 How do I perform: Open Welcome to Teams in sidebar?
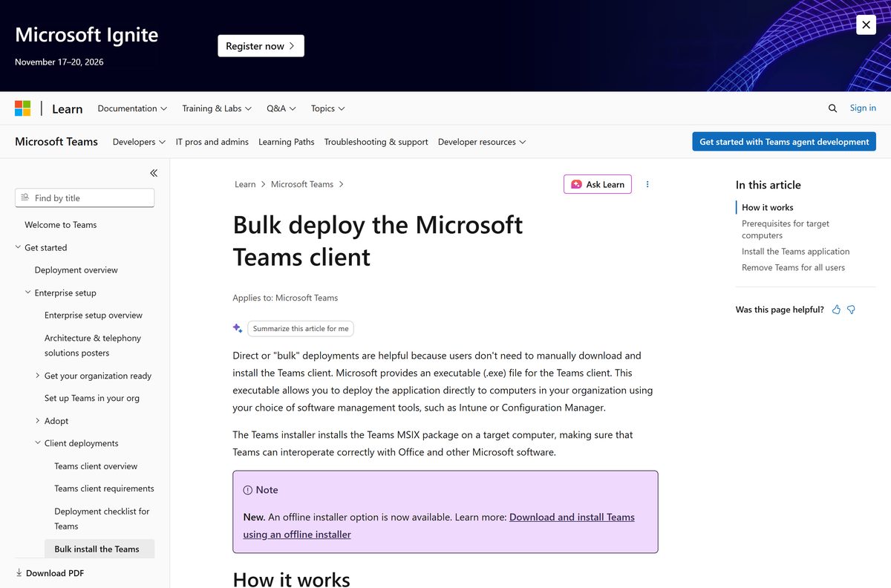click(61, 225)
